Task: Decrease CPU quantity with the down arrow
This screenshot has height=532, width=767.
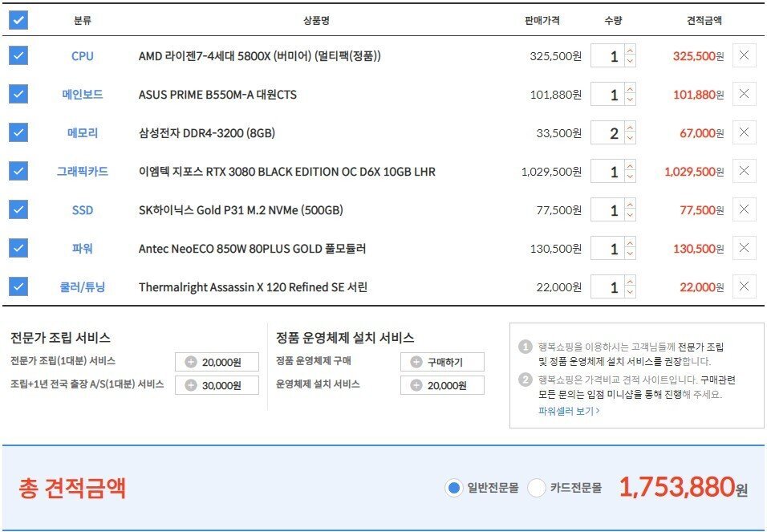Action: (x=630, y=61)
